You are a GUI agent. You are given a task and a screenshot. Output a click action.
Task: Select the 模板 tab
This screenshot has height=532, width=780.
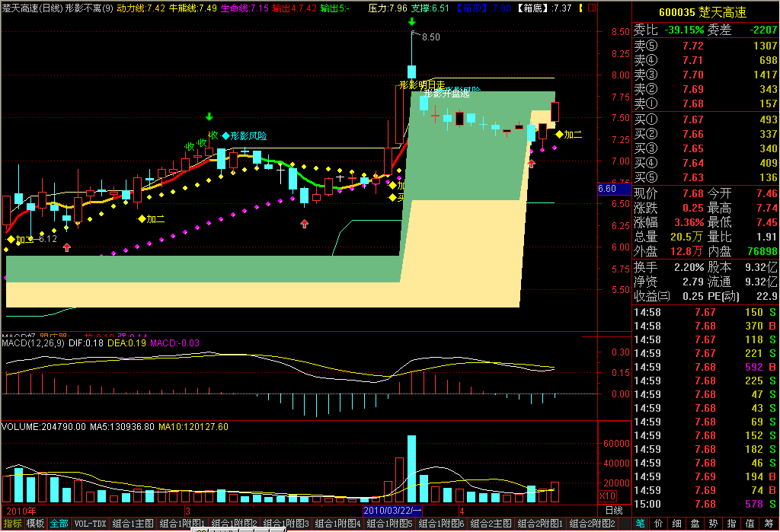click(35, 524)
